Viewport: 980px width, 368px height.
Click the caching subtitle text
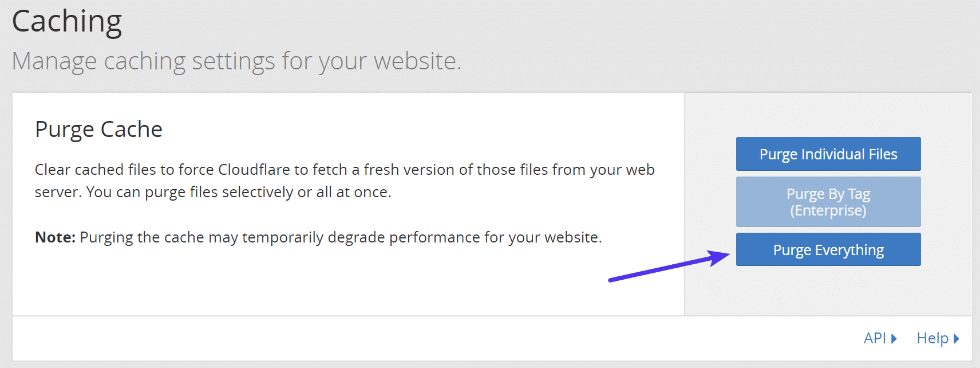point(236,61)
